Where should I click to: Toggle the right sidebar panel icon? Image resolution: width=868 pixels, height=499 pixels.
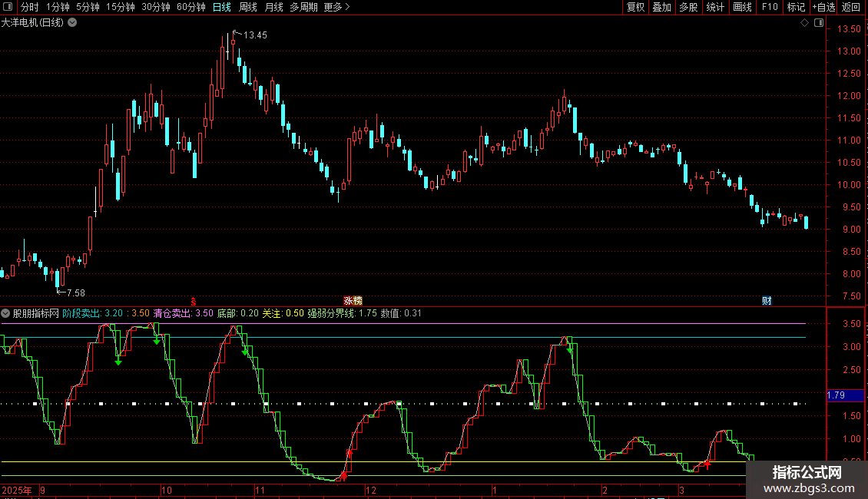tap(818, 23)
